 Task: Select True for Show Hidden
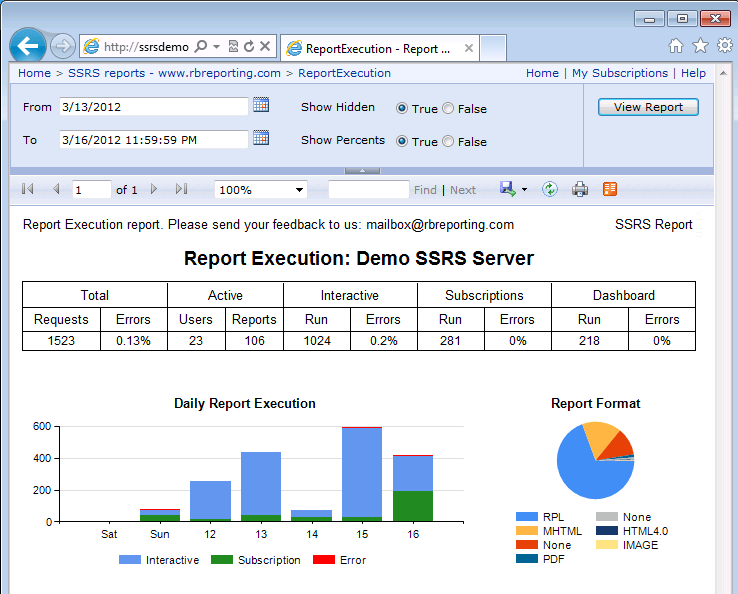point(401,108)
